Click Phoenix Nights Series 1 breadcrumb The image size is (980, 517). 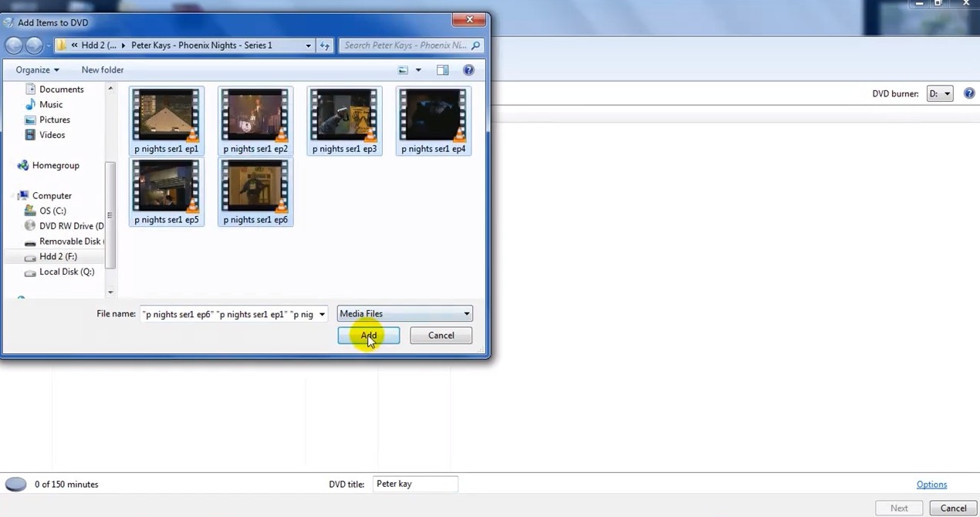(x=201, y=46)
